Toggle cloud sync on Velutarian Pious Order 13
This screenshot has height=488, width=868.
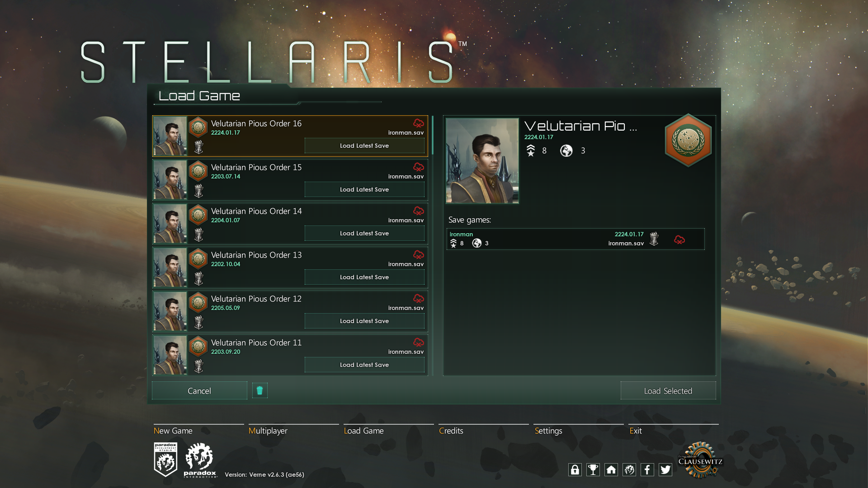coord(419,254)
